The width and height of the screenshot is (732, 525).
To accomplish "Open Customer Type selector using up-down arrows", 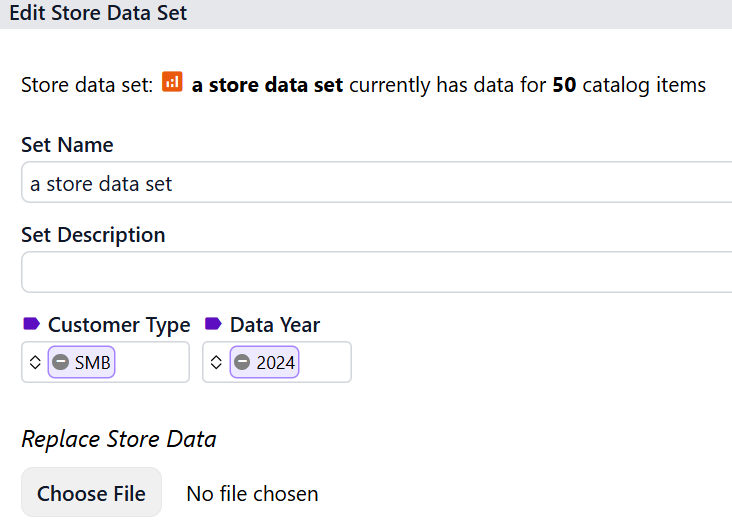I will coord(34,363).
